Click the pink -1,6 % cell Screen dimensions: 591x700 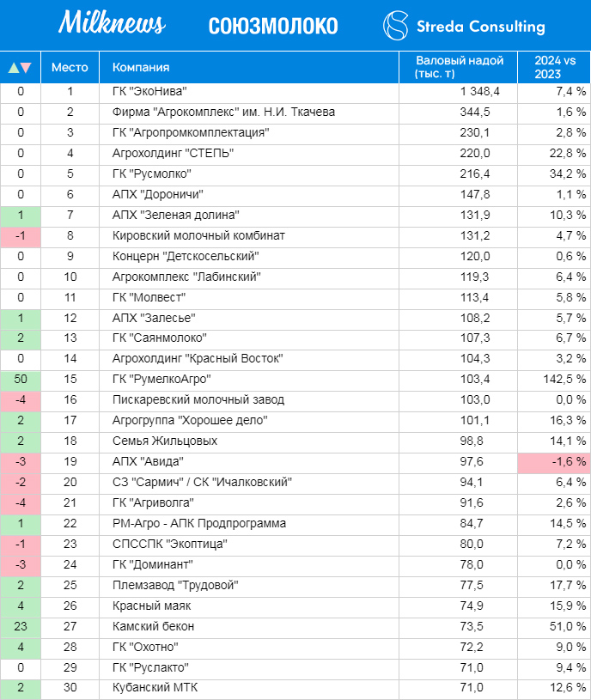554,462
